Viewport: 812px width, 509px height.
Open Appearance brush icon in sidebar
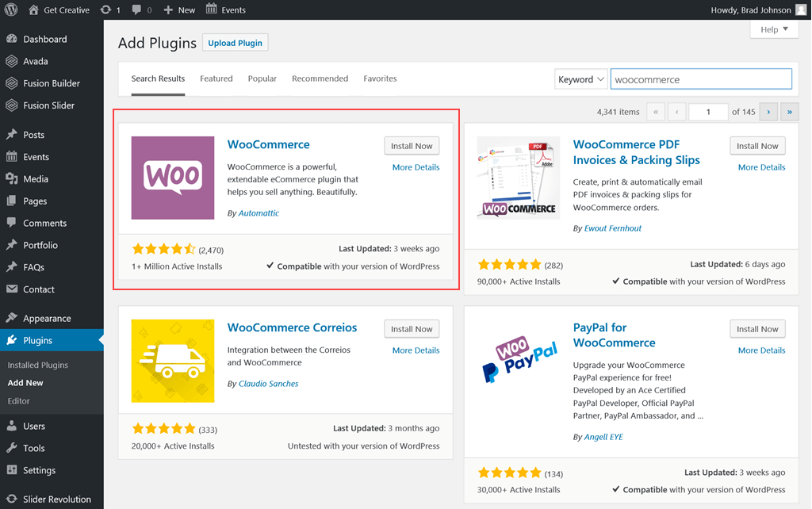[12, 318]
